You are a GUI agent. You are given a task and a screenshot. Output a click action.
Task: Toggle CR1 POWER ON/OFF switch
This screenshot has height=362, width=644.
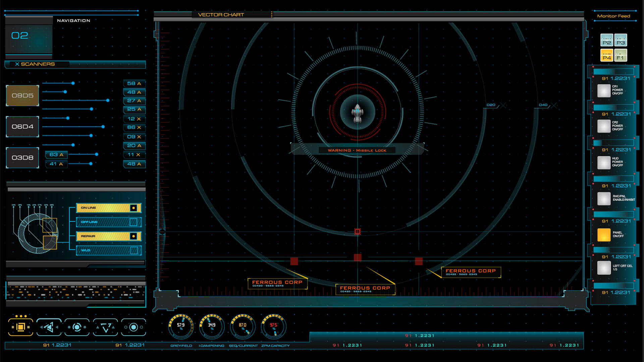tap(604, 90)
